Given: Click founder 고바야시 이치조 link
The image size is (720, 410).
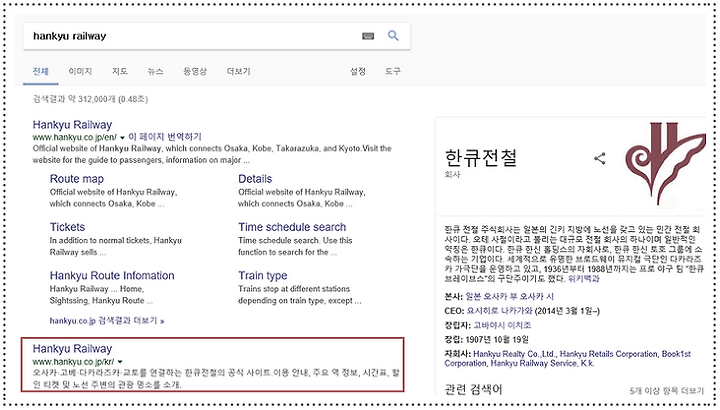Looking at the screenshot, I should pyautogui.click(x=502, y=325).
